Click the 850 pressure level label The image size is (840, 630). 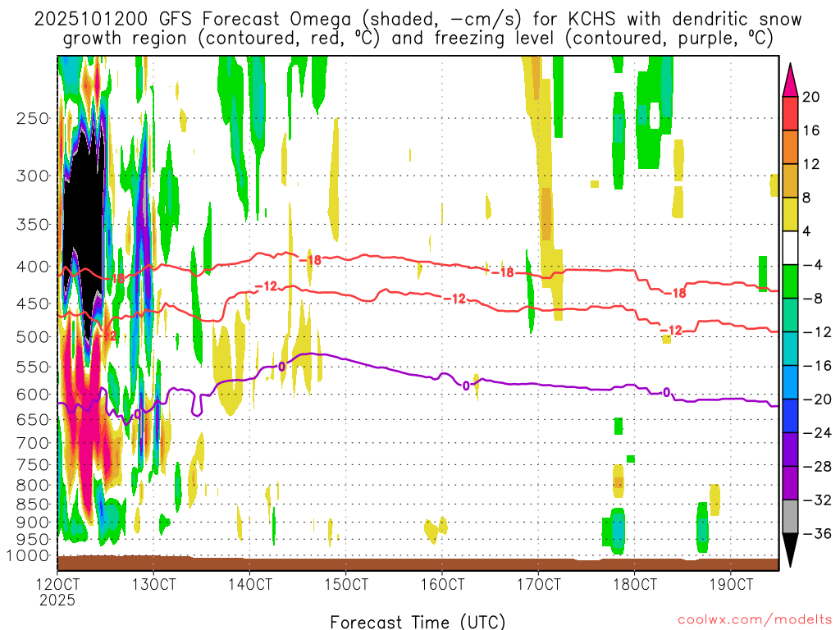click(x=33, y=504)
